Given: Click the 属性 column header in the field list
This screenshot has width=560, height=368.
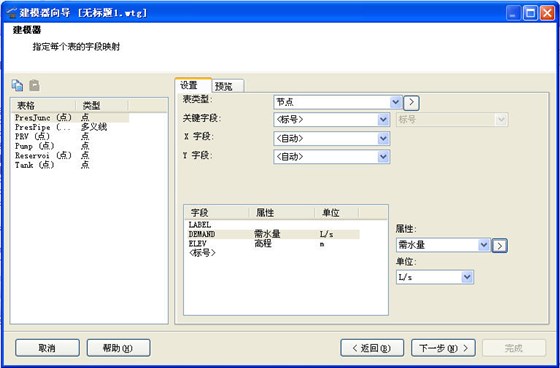Looking at the screenshot, I should [x=282, y=213].
